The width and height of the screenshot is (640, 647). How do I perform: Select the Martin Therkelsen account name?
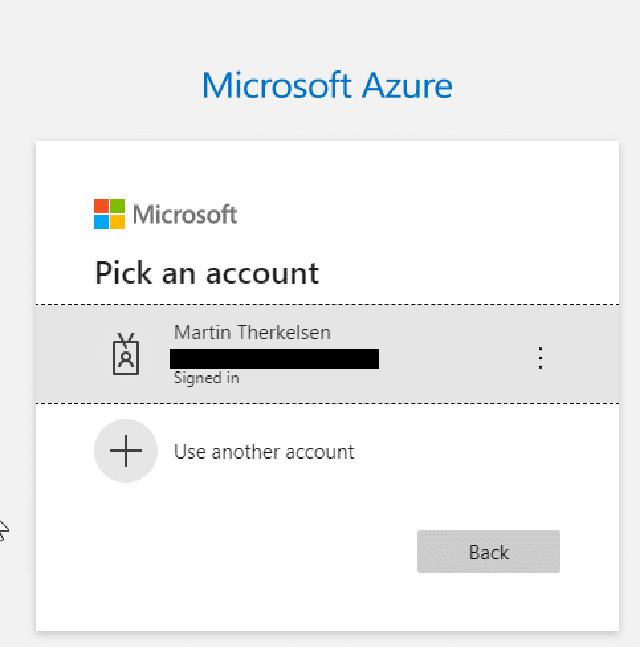252,332
